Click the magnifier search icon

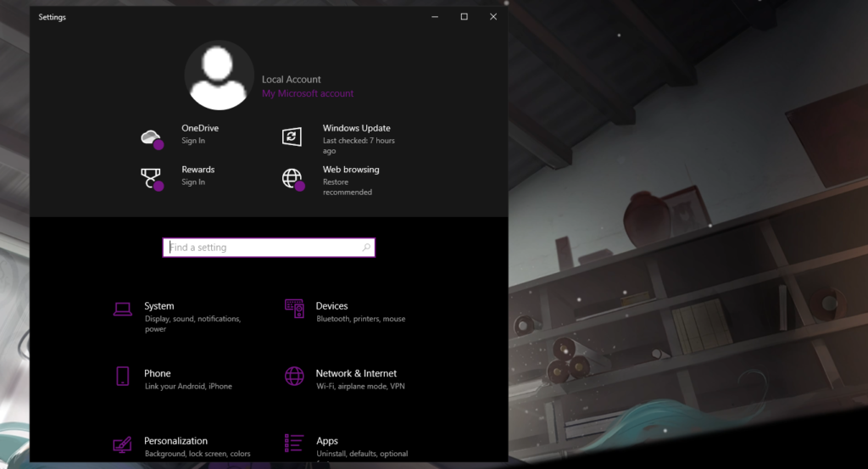coord(366,248)
